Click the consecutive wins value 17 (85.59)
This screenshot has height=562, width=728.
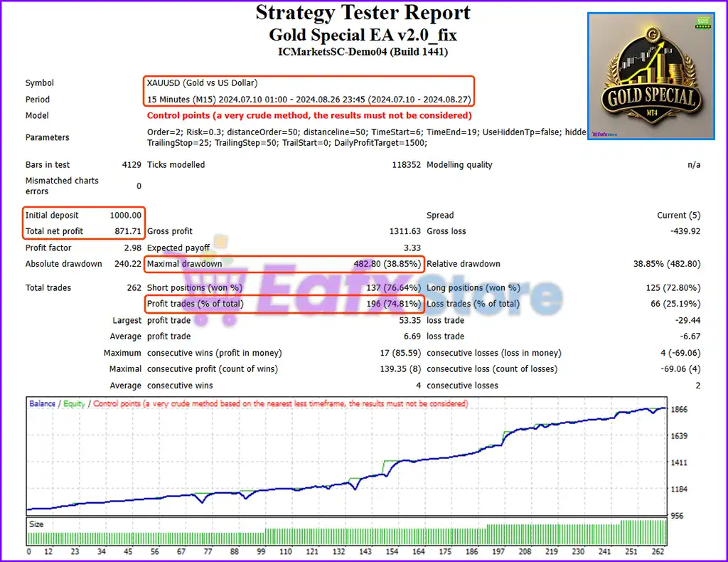400,353
